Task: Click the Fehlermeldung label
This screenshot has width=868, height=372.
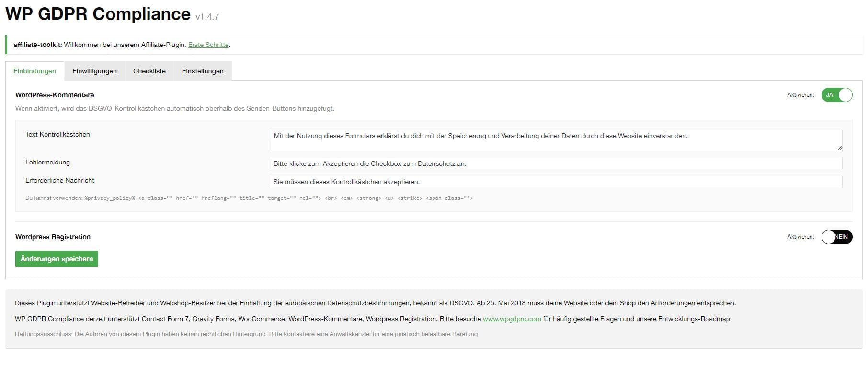Action: point(47,162)
